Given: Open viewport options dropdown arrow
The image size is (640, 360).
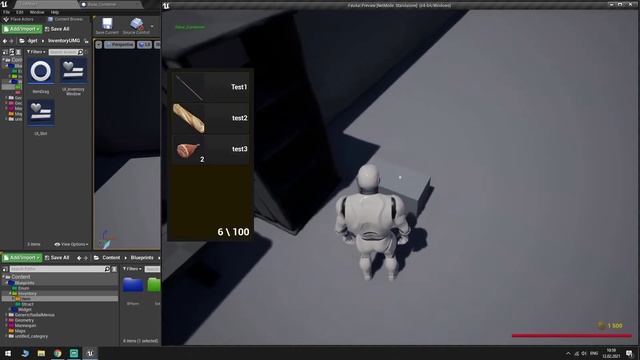Looking at the screenshot, I should click(98, 44).
